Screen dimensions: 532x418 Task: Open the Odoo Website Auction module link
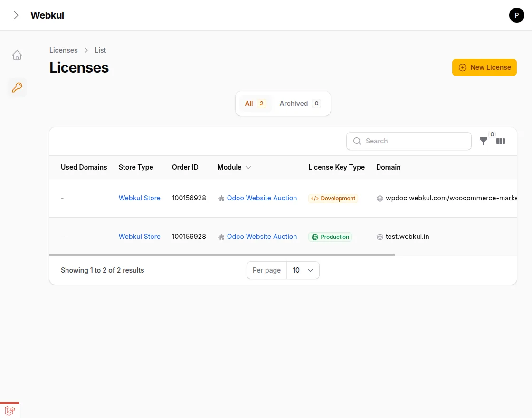(262, 198)
